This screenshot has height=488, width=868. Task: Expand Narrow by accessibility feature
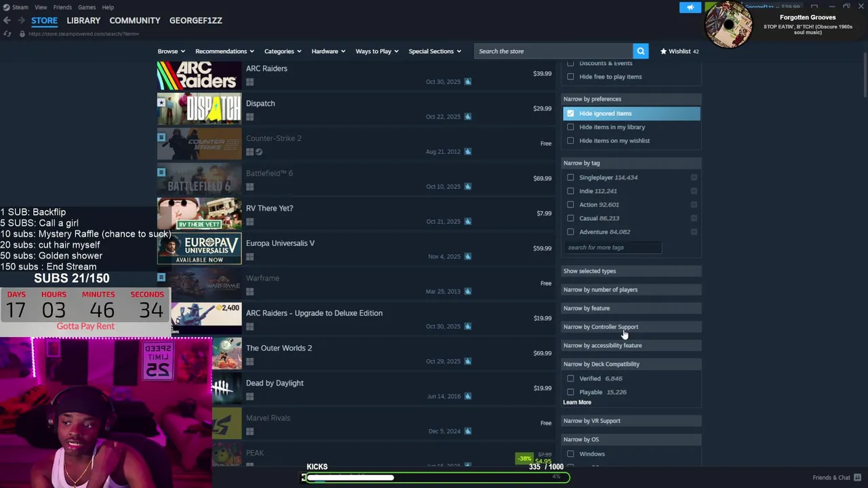pos(631,346)
